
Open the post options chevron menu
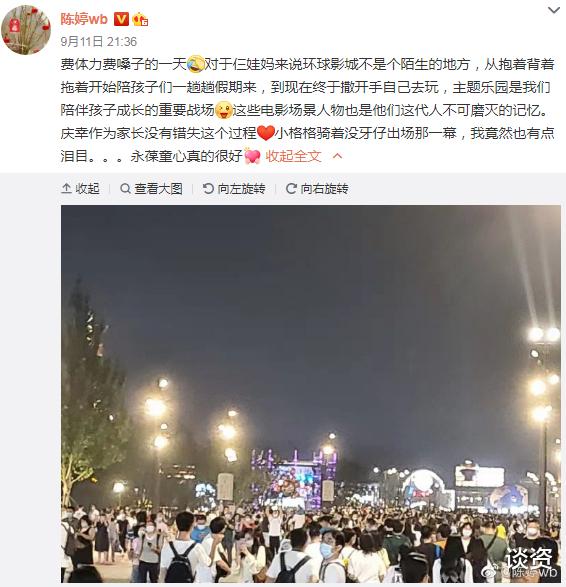click(554, 10)
